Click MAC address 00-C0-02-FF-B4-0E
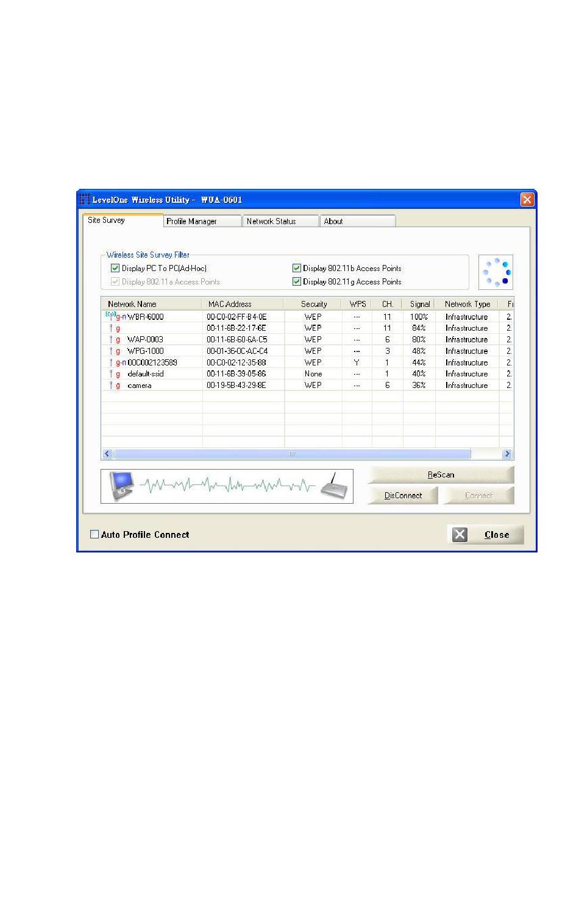579x924 pixels. tap(236, 317)
